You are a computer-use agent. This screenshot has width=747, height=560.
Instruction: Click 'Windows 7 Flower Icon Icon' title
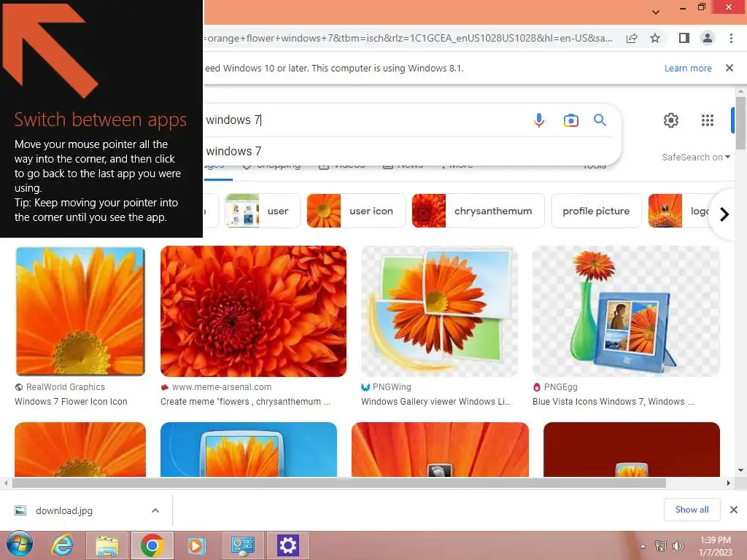pyautogui.click(x=71, y=402)
